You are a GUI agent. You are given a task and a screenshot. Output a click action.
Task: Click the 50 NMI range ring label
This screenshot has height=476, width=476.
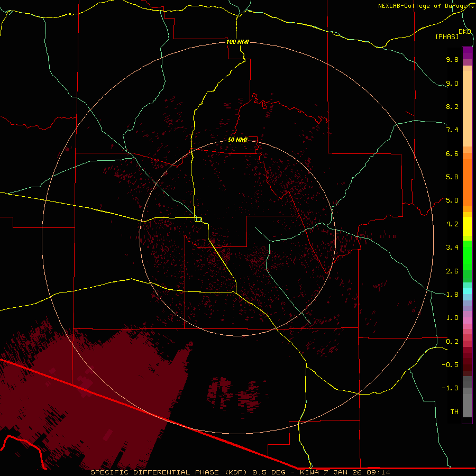click(x=237, y=140)
